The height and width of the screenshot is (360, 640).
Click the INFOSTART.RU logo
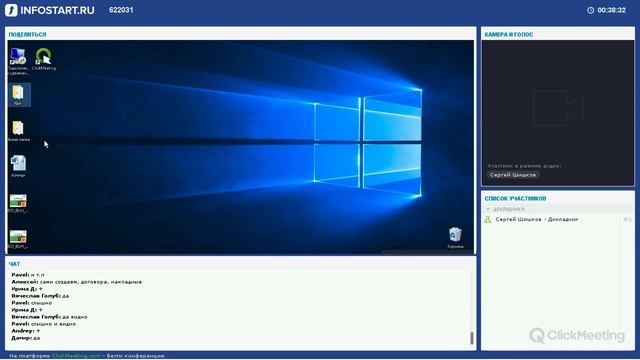click(49, 10)
